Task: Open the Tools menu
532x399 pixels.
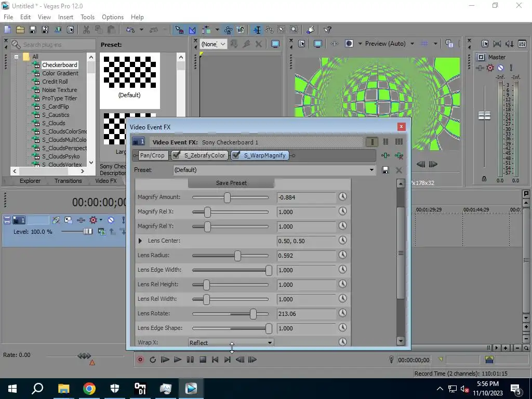Action: [x=87, y=17]
